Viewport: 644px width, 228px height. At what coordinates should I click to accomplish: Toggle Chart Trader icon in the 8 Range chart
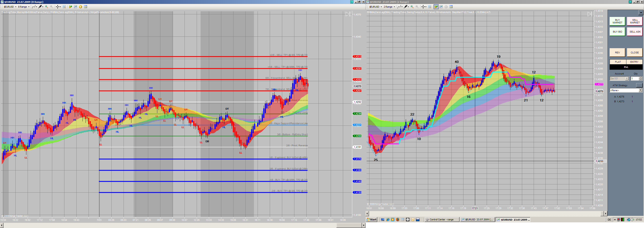coord(70,7)
